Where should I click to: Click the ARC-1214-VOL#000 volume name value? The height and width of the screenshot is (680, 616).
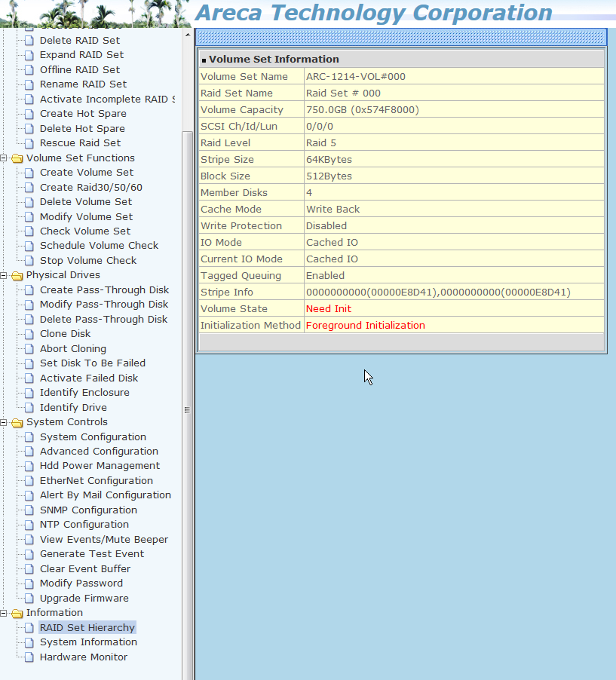(x=356, y=77)
